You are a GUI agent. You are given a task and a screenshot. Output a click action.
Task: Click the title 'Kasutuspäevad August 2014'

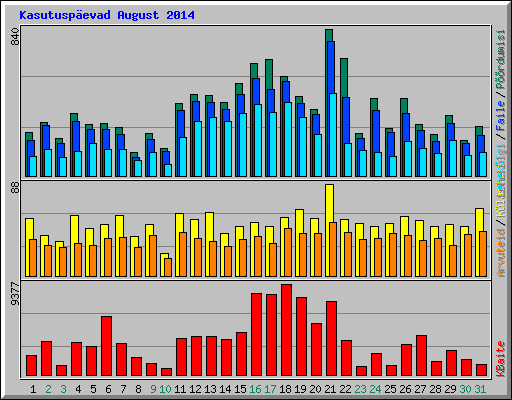(x=107, y=15)
